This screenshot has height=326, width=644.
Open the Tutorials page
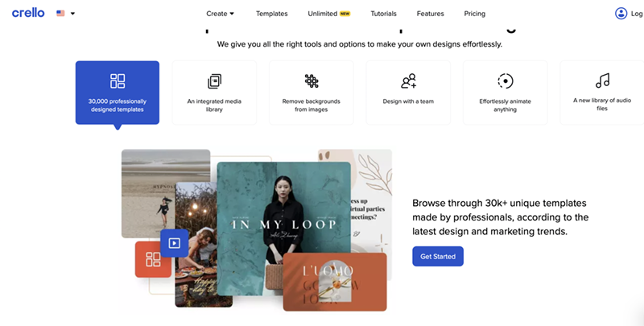383,14
